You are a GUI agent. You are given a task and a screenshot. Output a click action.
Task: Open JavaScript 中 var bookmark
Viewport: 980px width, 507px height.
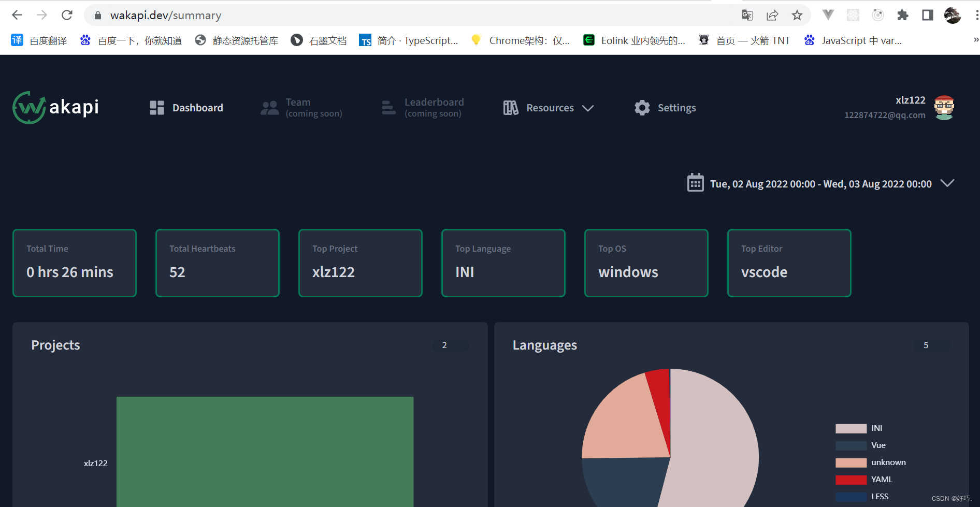point(853,40)
